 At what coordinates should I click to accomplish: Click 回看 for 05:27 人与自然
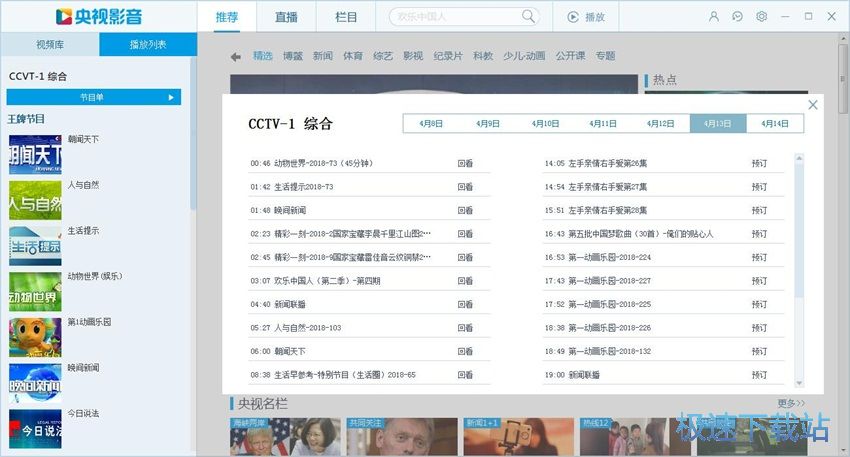click(x=465, y=328)
